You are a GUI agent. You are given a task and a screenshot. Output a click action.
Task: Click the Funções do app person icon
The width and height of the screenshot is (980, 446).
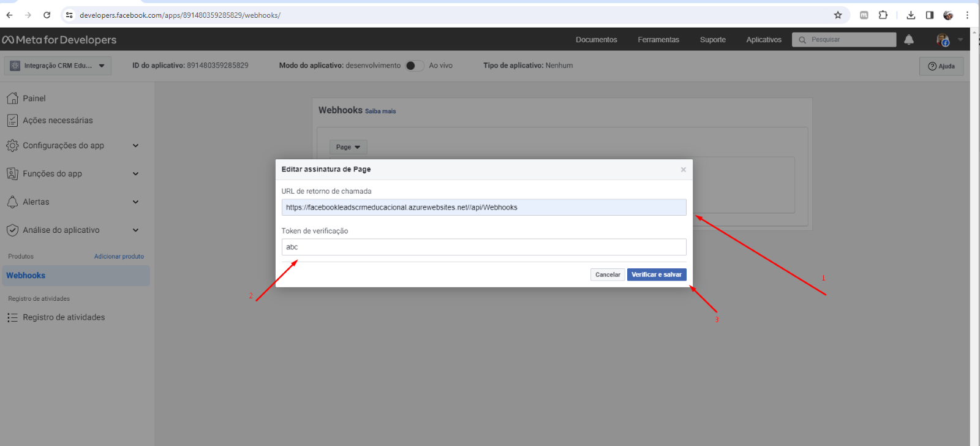tap(12, 173)
